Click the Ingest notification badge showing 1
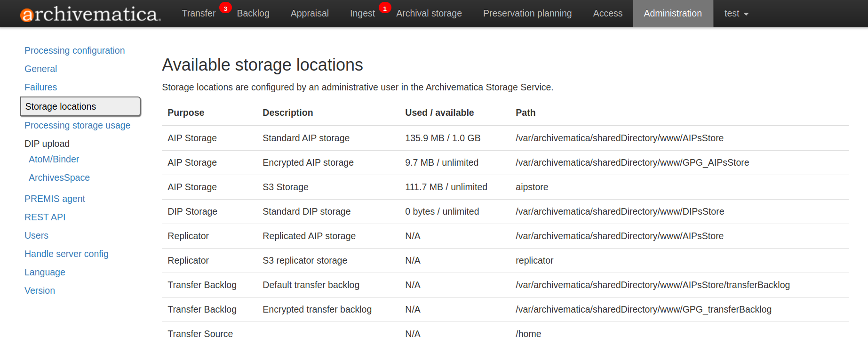 tap(385, 8)
